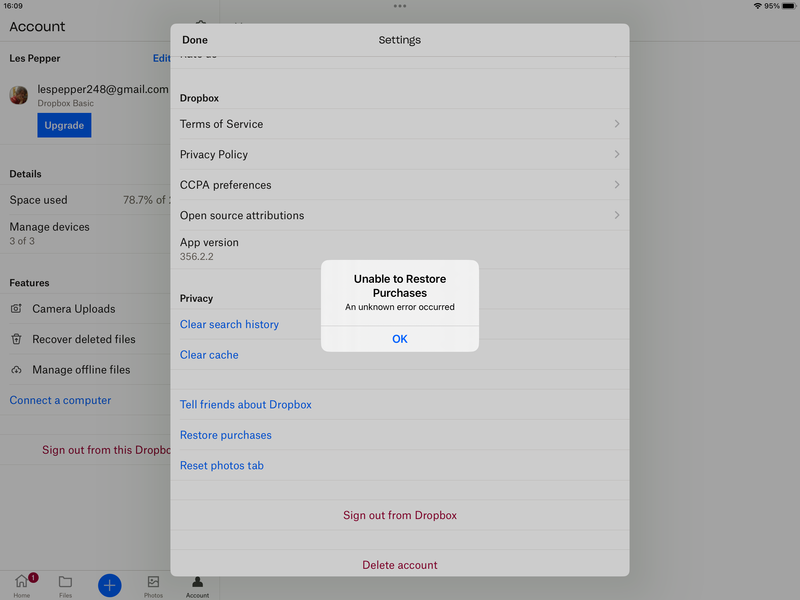
Task: Click the Upgrade button
Action: pos(64,126)
